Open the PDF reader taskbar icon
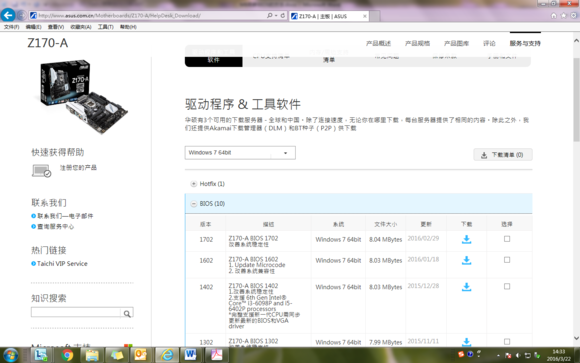580x363 pixels. (216, 355)
